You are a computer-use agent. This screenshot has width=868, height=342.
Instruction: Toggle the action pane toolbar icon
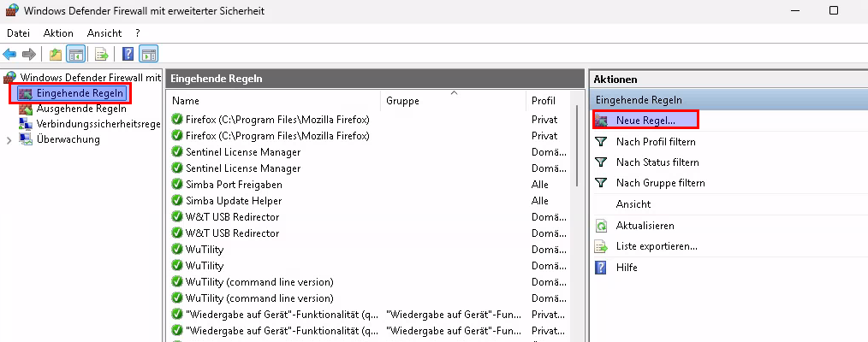(148, 54)
